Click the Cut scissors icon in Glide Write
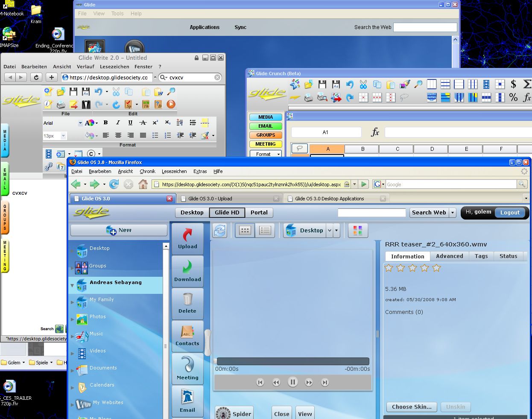This screenshot has width=532, height=419. coord(116,91)
